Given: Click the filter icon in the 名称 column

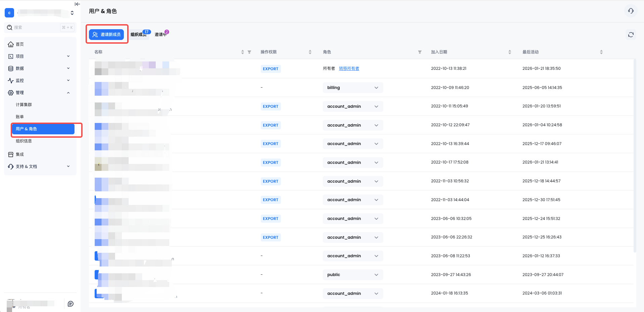Looking at the screenshot, I should coord(249,52).
